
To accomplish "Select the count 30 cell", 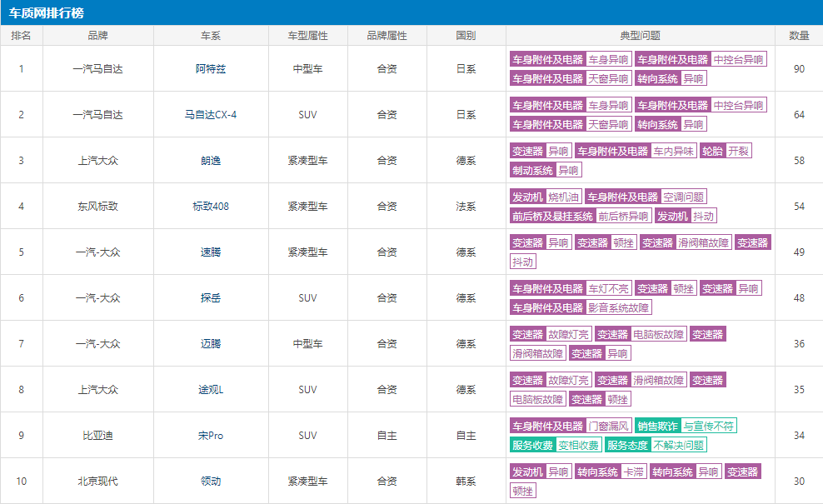I will point(799,481).
